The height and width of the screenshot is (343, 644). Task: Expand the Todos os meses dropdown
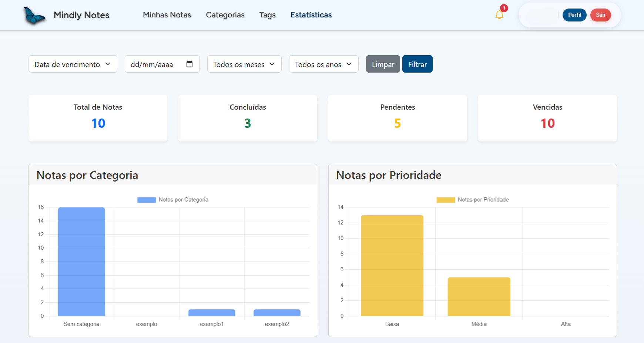(x=244, y=64)
